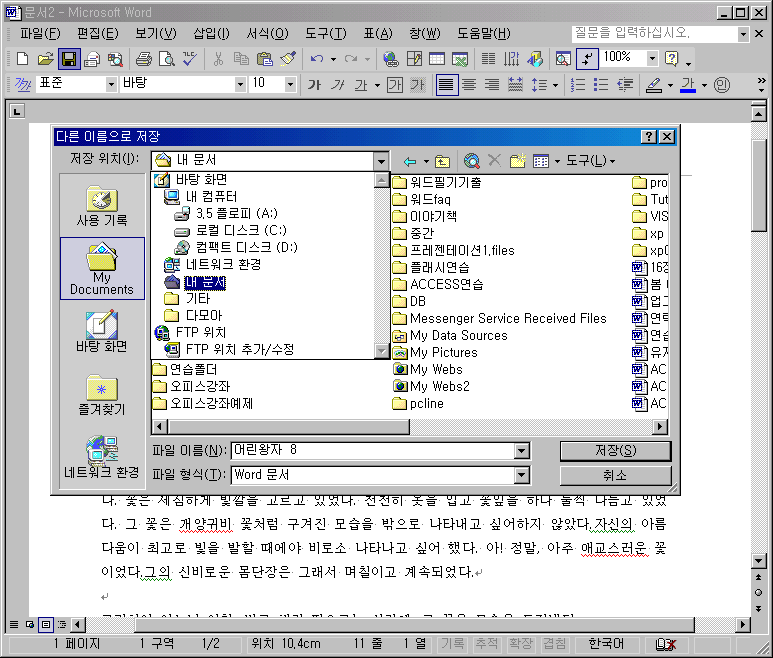Toggle Italic formatting button
This screenshot has height=658, width=773.
pyautogui.click(x=338, y=85)
